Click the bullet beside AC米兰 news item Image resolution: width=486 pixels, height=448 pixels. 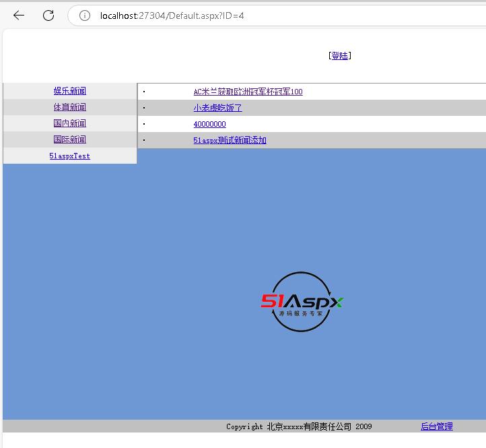point(144,92)
